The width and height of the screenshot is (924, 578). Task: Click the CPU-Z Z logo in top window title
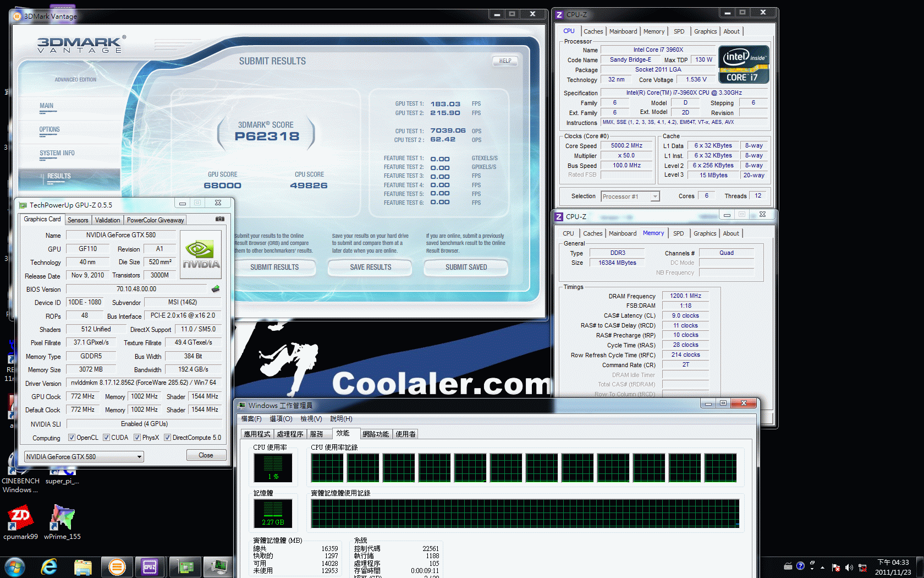559,15
